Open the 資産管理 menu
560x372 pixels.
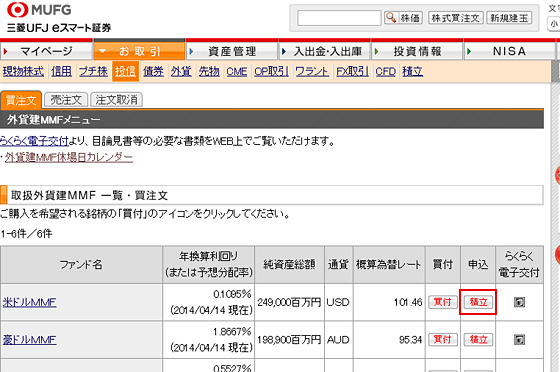[232, 51]
